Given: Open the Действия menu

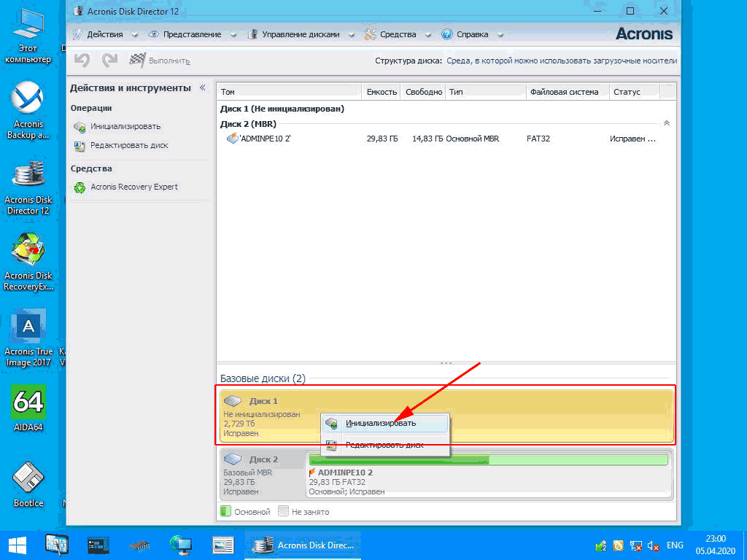Looking at the screenshot, I should click(x=105, y=34).
